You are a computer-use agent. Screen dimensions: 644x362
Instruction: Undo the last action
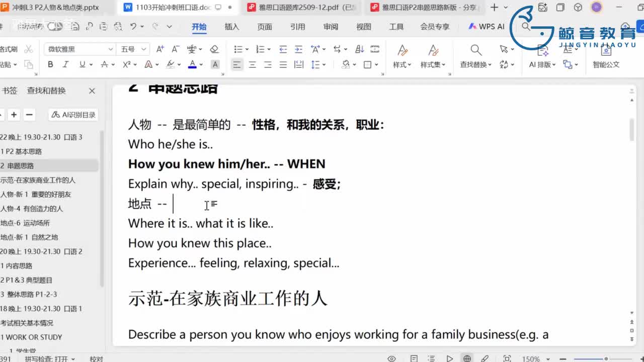[133, 26]
